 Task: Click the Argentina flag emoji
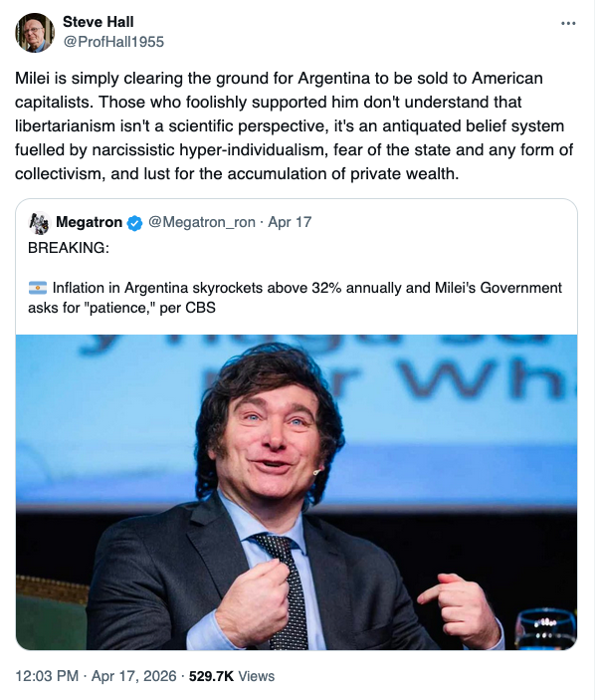37,289
